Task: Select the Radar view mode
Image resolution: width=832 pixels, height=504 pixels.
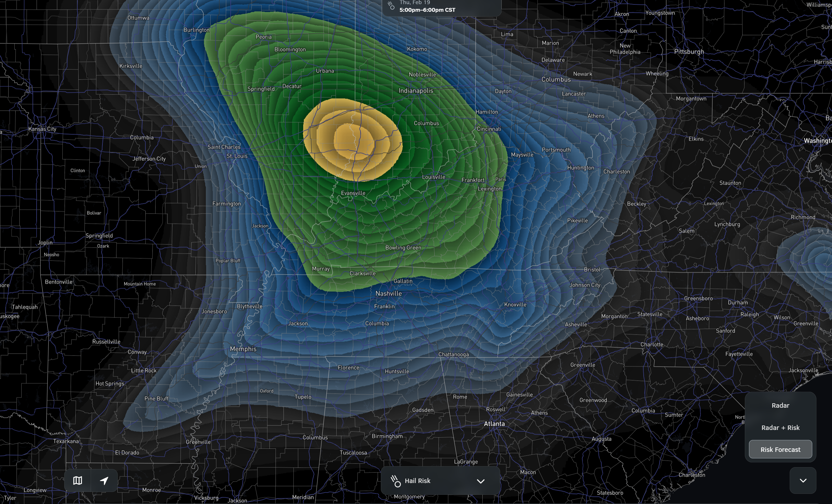Action: pos(780,405)
